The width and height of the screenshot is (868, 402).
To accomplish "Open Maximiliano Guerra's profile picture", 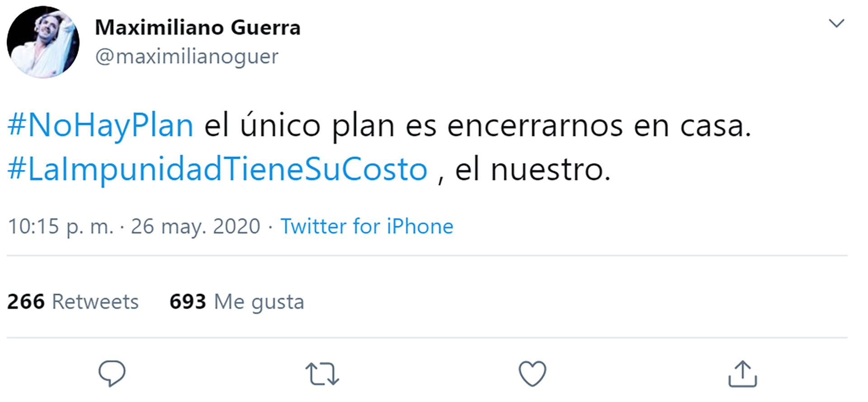I will tap(43, 42).
